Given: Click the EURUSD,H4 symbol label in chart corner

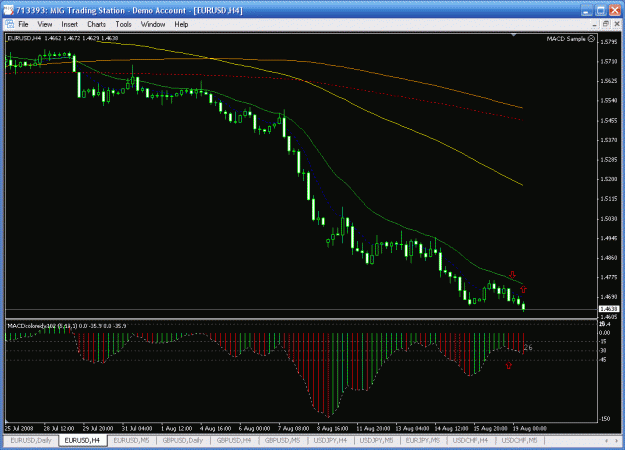Looking at the screenshot, I should pos(24,38).
